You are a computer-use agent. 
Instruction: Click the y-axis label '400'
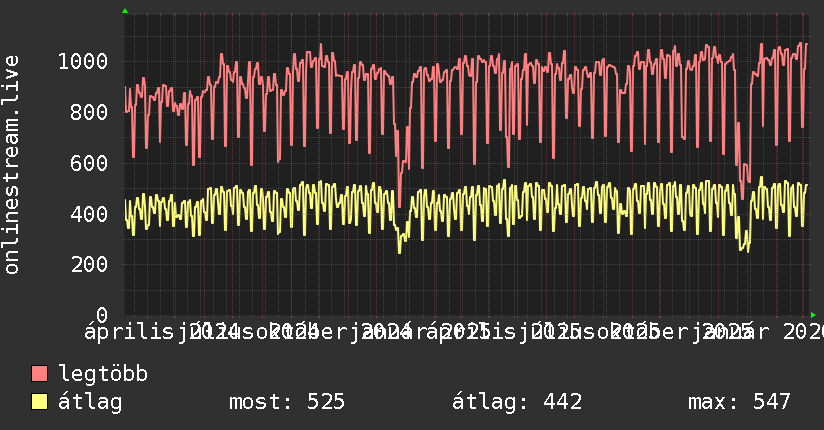89,214
